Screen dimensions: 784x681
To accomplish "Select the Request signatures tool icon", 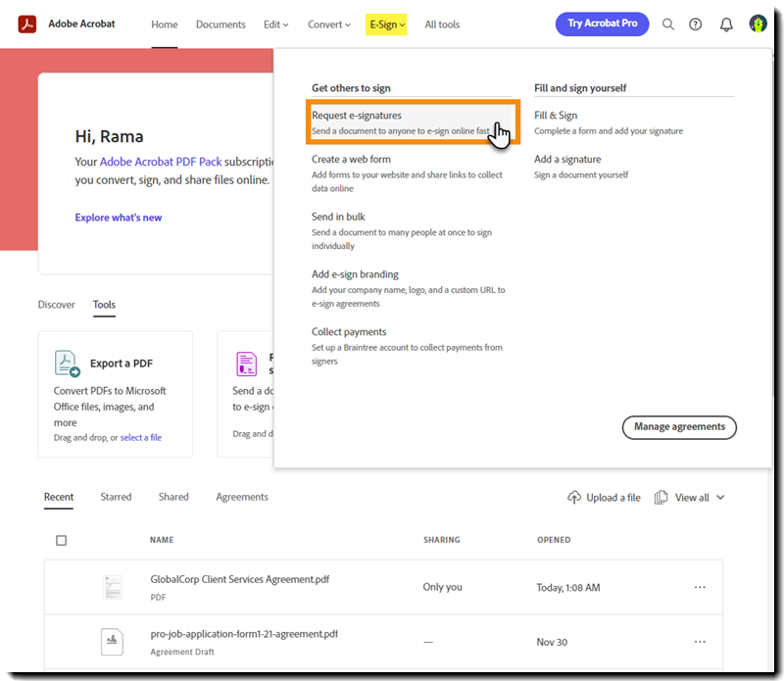I will pyautogui.click(x=246, y=363).
